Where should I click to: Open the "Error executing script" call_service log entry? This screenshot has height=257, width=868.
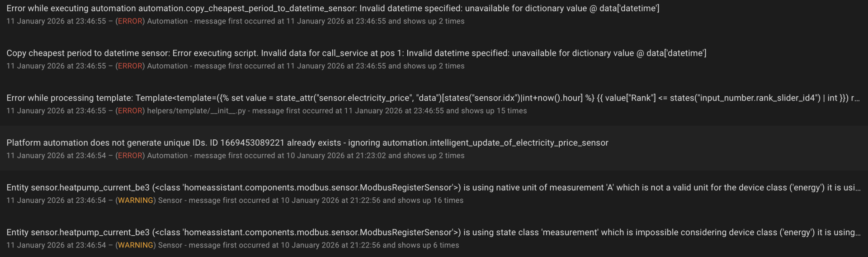point(356,53)
